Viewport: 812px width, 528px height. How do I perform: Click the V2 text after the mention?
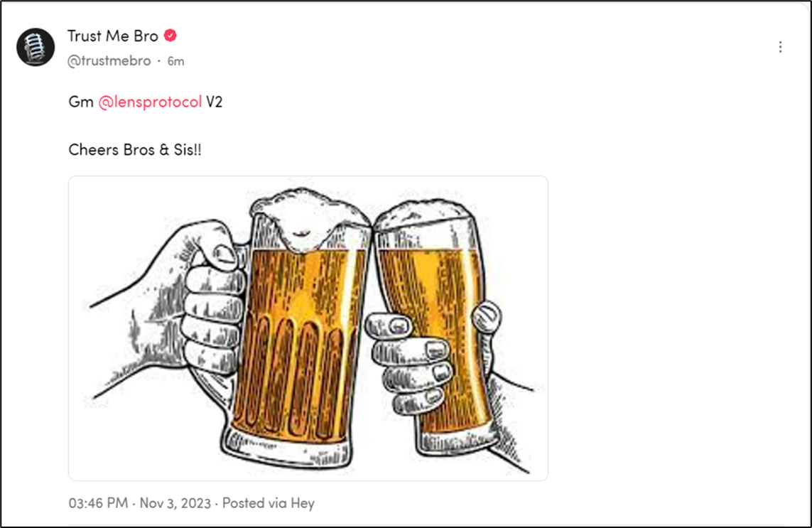(x=215, y=102)
